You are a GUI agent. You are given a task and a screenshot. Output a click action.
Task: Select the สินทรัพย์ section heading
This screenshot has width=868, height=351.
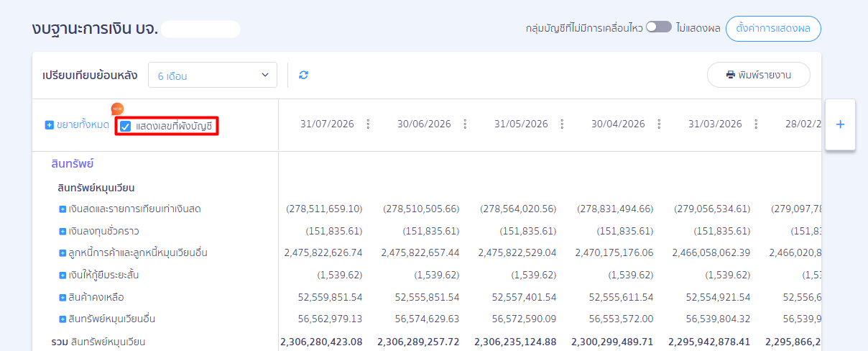pyautogui.click(x=73, y=164)
